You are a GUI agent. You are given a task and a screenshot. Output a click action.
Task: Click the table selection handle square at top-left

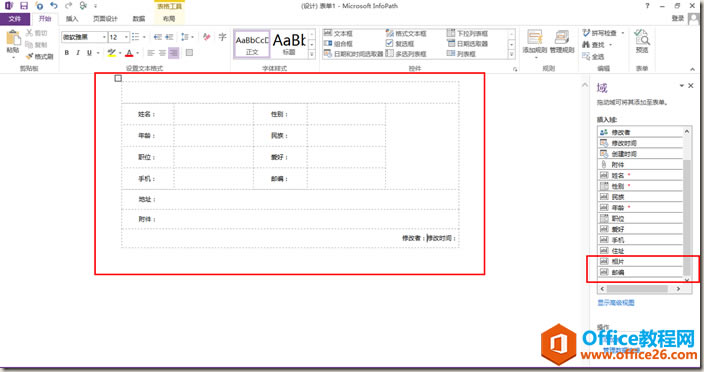tap(118, 79)
